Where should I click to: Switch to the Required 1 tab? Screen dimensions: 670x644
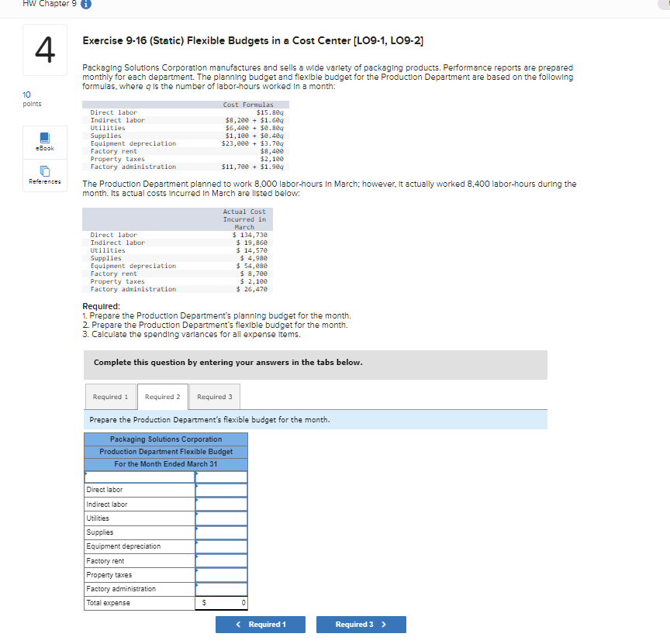click(110, 396)
